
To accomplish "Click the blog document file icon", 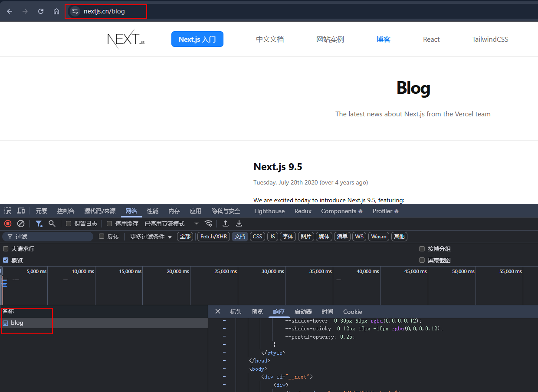I will pos(6,323).
